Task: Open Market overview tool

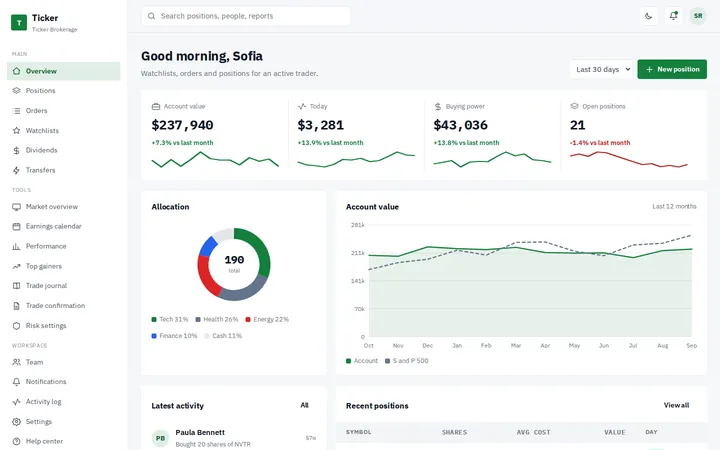Action: pyautogui.click(x=63, y=207)
